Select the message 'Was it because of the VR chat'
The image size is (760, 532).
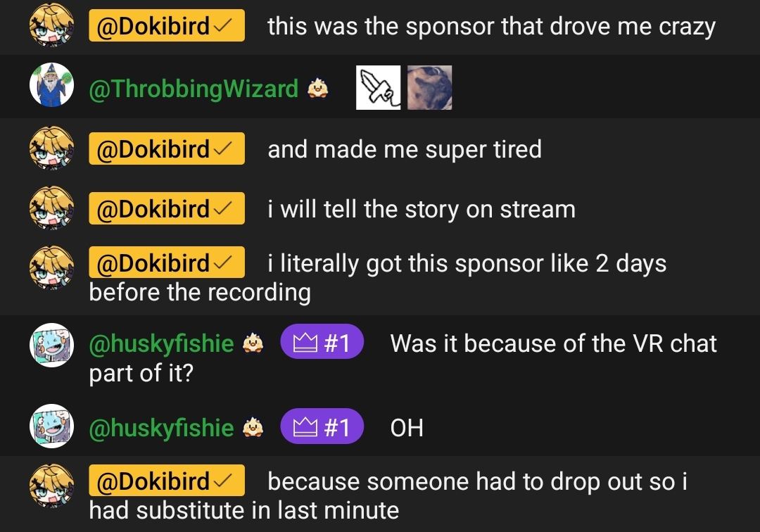click(x=553, y=343)
